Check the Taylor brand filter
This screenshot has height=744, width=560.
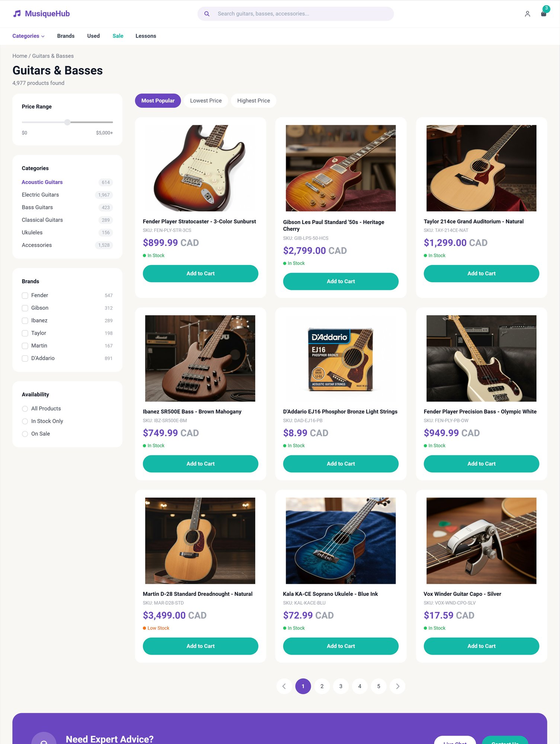click(25, 333)
